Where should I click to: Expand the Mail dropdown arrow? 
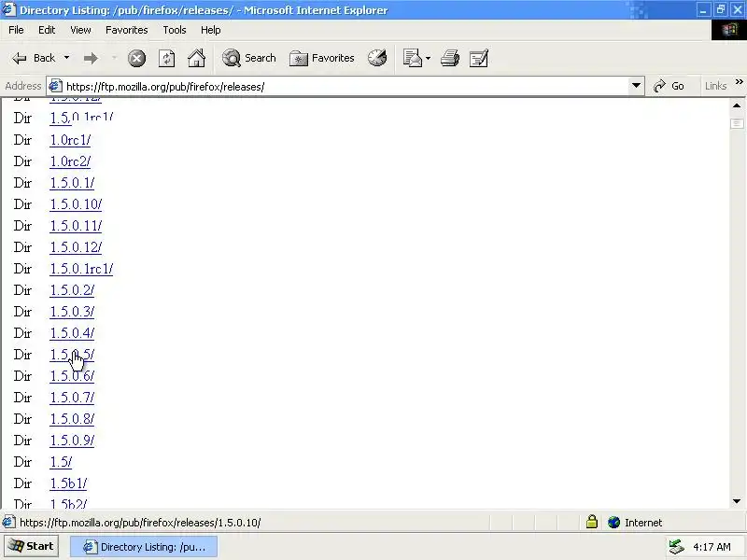click(428, 58)
